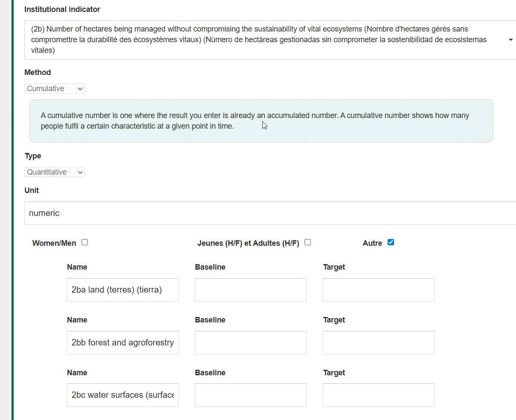Click the cumulative number info box
This screenshot has width=516, height=420.
[x=261, y=121]
